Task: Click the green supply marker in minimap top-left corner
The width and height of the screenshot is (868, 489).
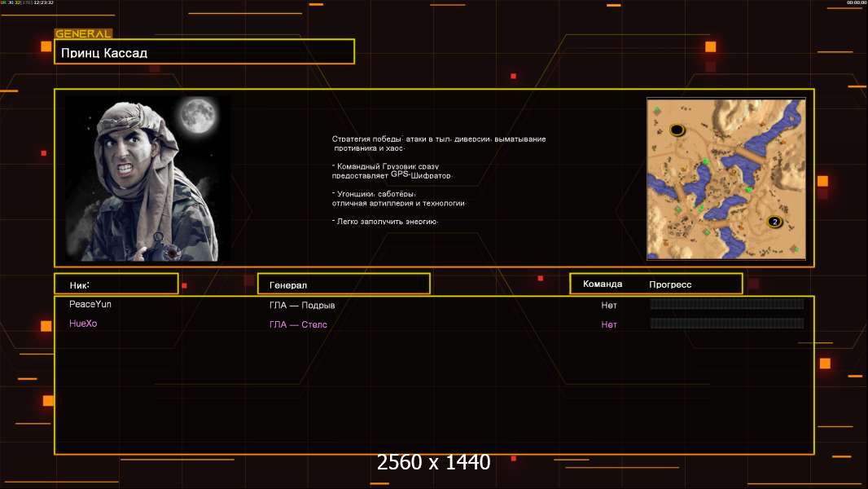Action: 656,111
